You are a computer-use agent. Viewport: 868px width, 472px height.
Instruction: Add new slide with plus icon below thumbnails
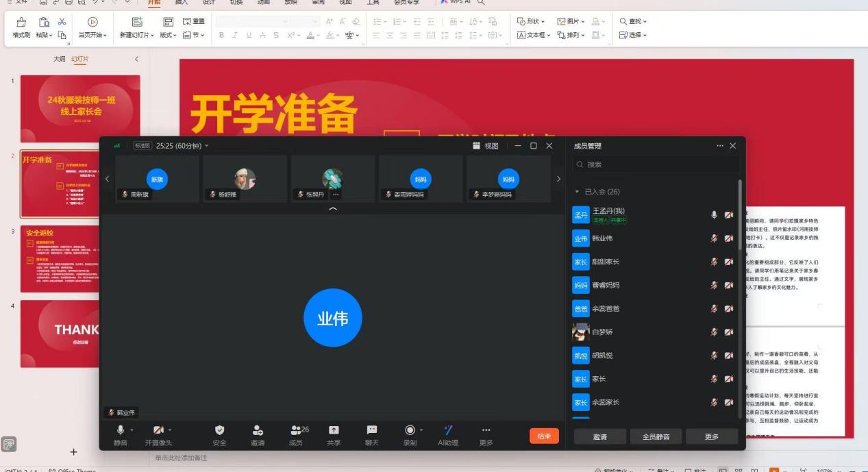click(74, 452)
